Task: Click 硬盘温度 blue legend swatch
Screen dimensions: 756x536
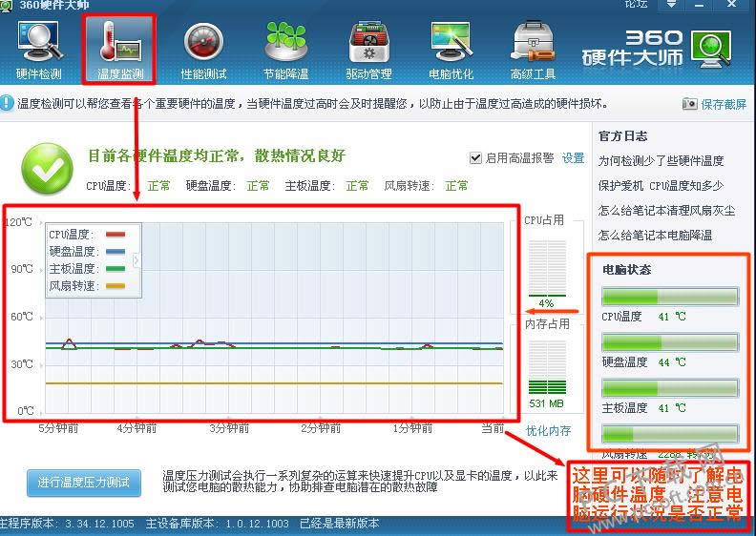Action: point(115,252)
